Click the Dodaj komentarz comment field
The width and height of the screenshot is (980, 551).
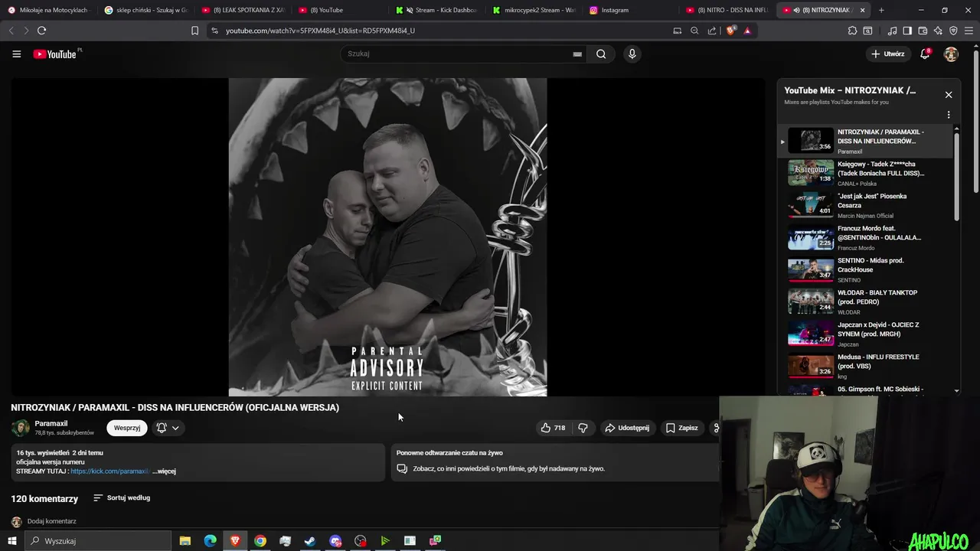click(51, 521)
